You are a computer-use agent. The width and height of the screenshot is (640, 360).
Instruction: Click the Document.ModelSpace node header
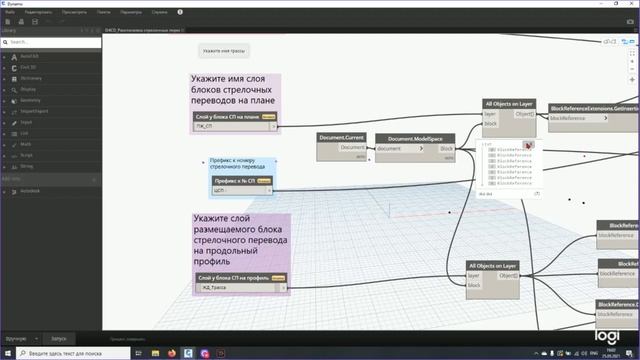(415, 139)
